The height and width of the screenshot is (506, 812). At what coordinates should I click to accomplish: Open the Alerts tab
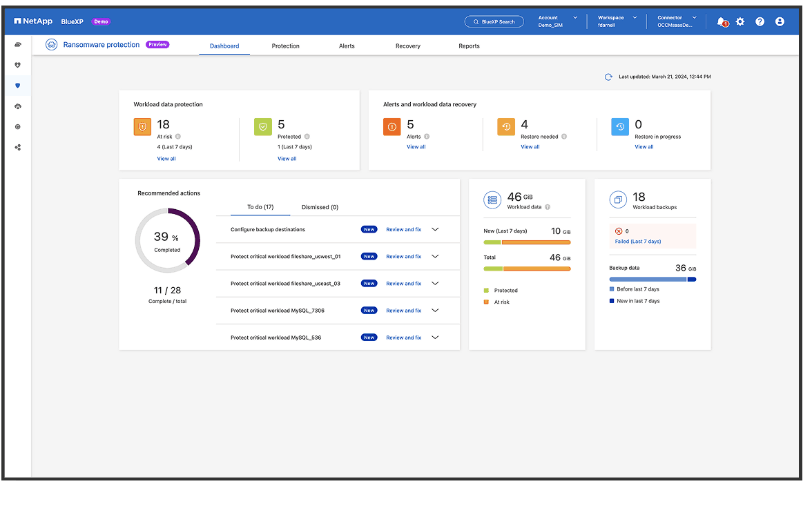(x=347, y=46)
